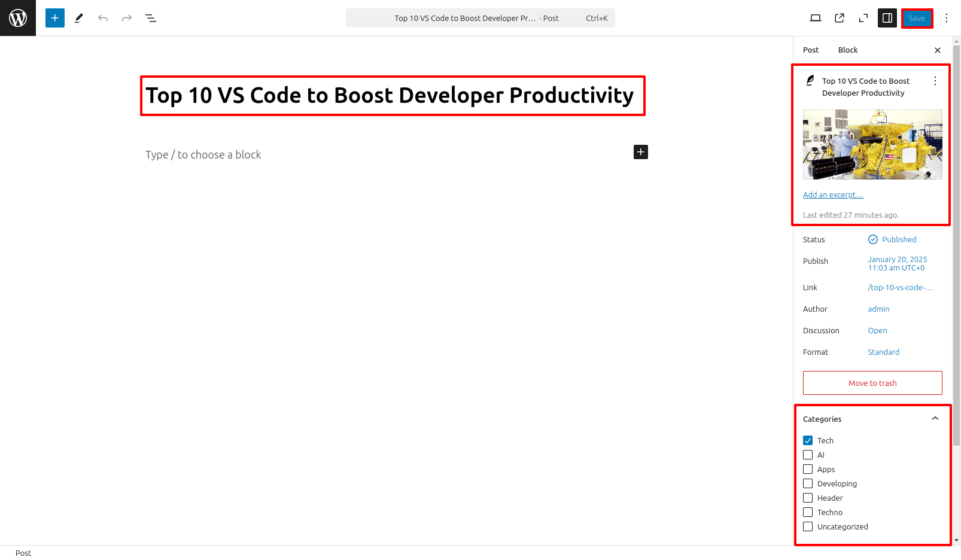Change the publish date January 20, 2025
This screenshot has width=961, height=560.
click(x=898, y=264)
